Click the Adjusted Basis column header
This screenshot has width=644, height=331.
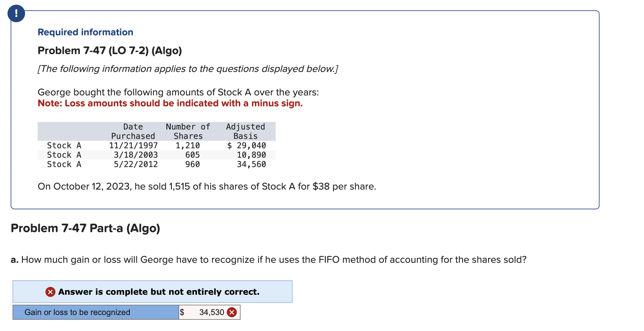(x=245, y=131)
